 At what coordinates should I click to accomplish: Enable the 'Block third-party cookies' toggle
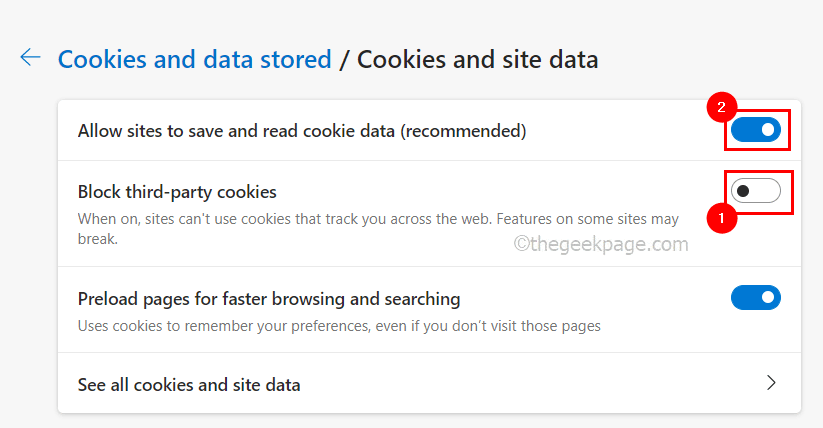pyautogui.click(x=755, y=191)
